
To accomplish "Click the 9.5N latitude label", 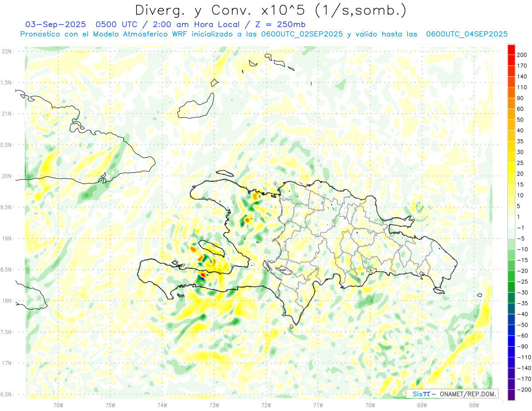I will [5, 207].
